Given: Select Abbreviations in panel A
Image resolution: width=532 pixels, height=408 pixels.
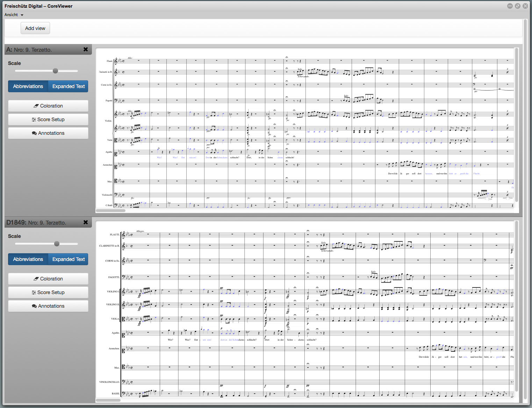Looking at the screenshot, I should point(28,86).
